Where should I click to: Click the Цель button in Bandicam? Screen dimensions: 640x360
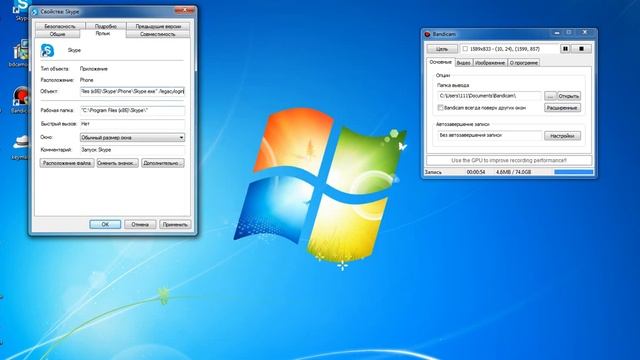click(442, 49)
